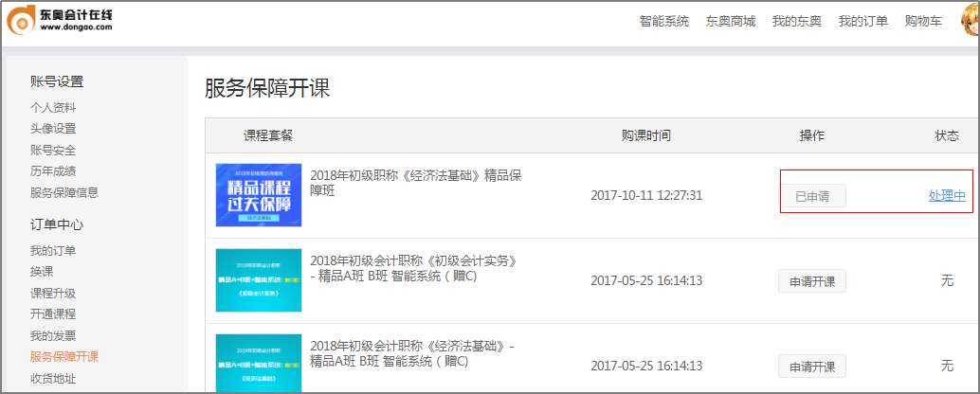Image resolution: width=980 pixels, height=394 pixels.
Task: Click 申请开课 for the third-row 经济法基础 course
Action: point(812,367)
